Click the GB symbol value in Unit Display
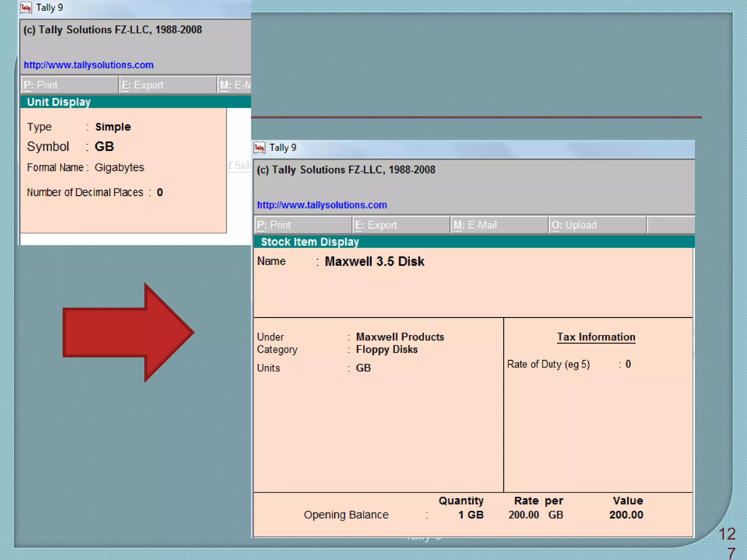Screen dimensions: 747x560 coord(104,147)
